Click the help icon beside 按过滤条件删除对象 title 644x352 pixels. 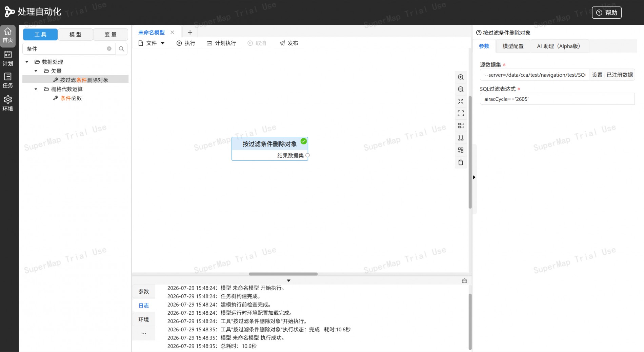click(x=479, y=33)
